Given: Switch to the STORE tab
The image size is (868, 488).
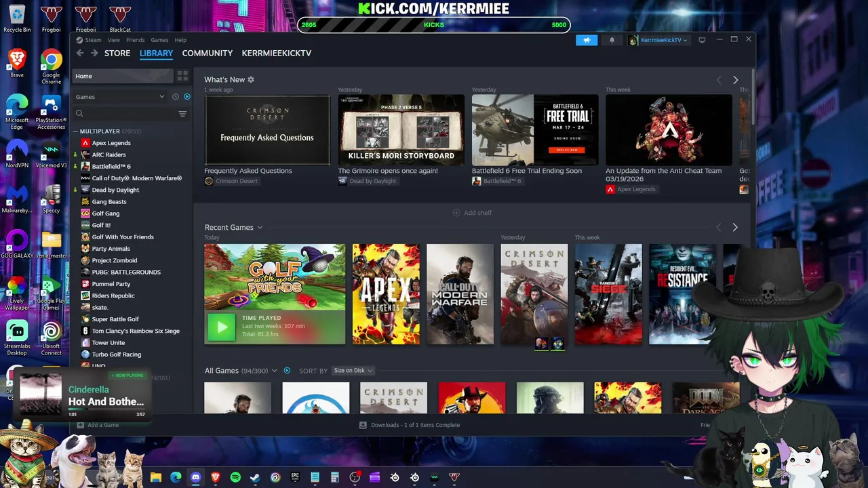Looking at the screenshot, I should (x=117, y=53).
